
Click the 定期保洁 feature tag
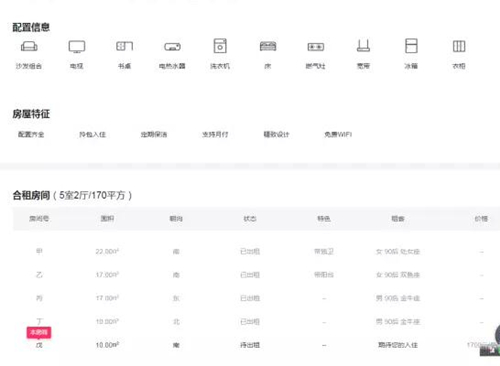tap(154, 134)
